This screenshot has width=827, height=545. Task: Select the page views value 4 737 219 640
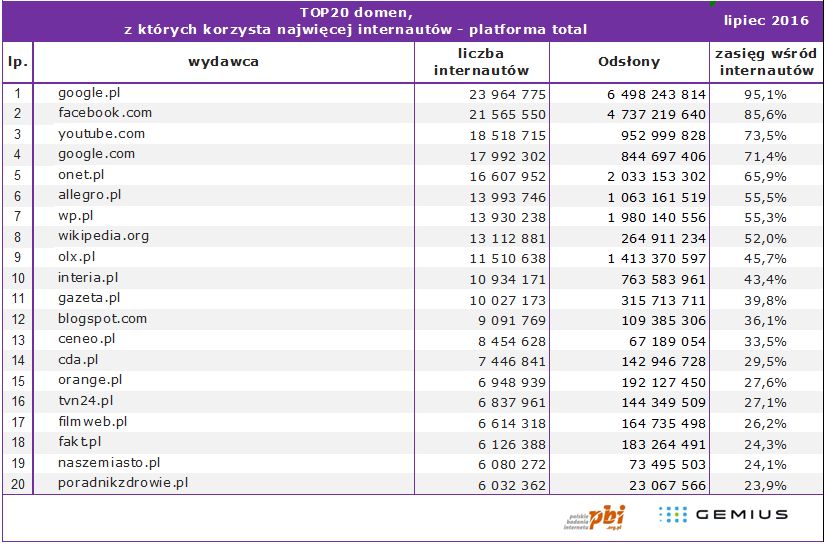656,114
